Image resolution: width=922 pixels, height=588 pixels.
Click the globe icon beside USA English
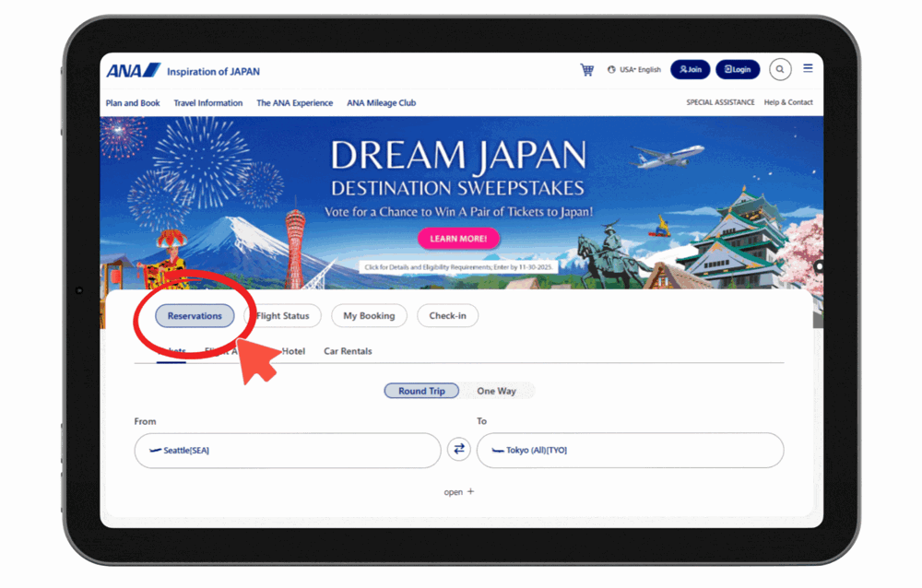pyautogui.click(x=612, y=70)
